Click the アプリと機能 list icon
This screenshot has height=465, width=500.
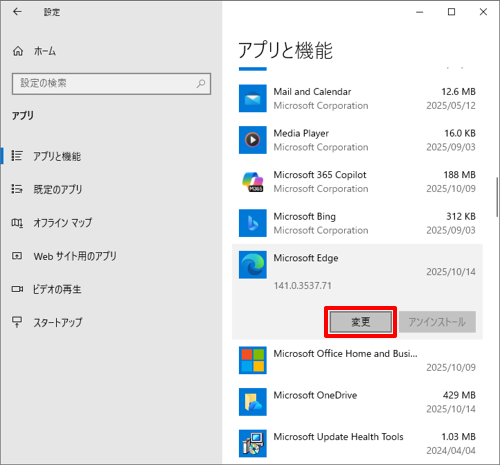[x=17, y=156]
